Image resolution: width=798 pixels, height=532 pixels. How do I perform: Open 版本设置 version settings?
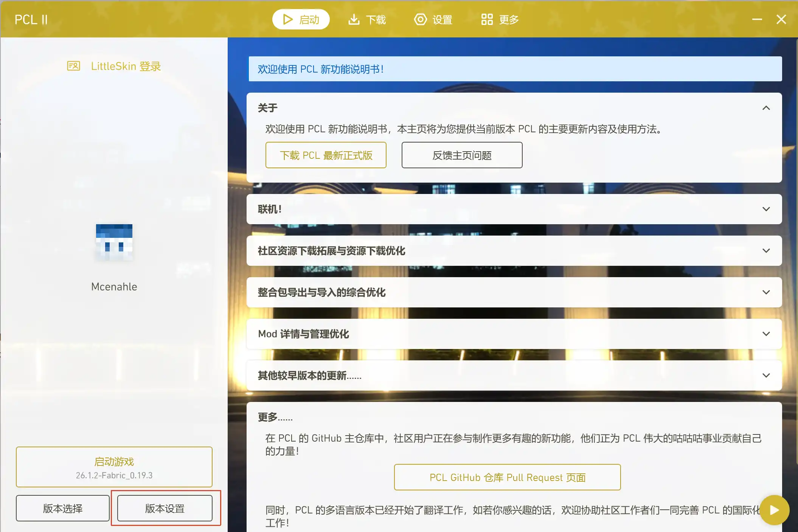click(165, 508)
